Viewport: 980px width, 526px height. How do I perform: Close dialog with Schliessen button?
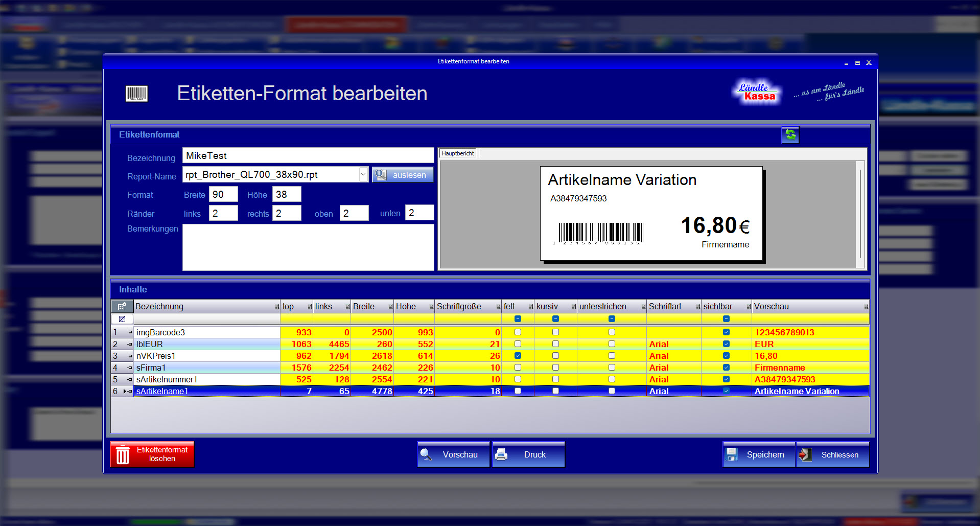click(832, 454)
